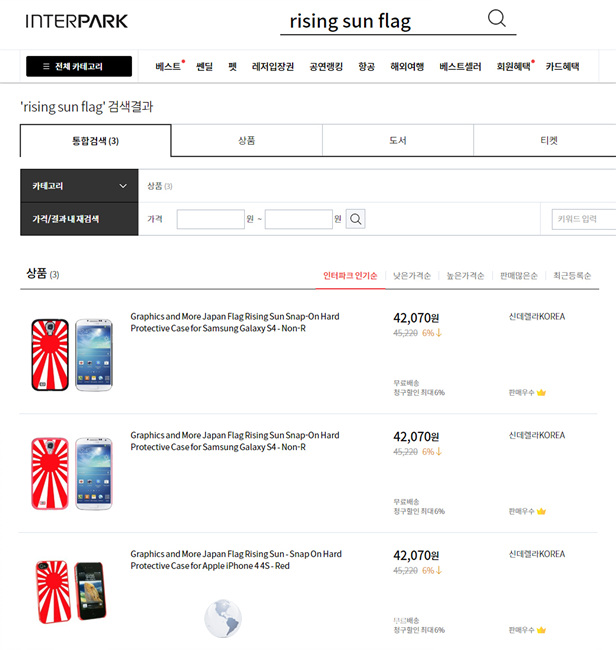616x650 pixels.
Task: Click the maximum price input field
Action: [x=299, y=219]
